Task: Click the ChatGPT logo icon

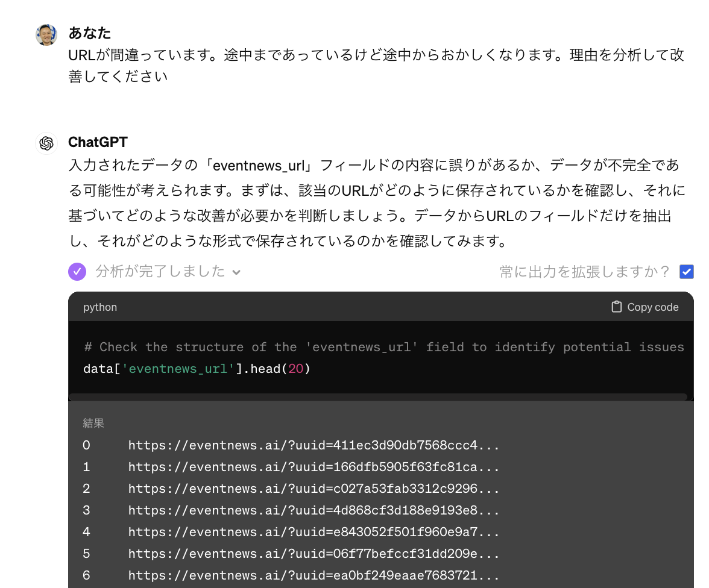Action: 46,143
